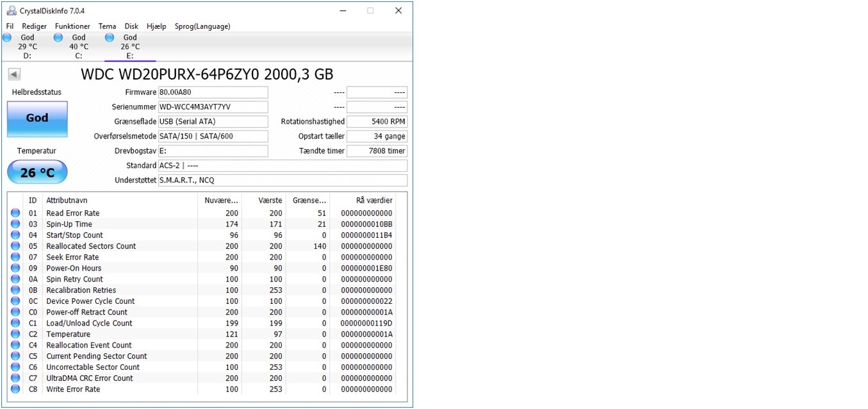Open the Sprog(Language) menu
Viewport: 868px width, 409px height.
tap(202, 26)
